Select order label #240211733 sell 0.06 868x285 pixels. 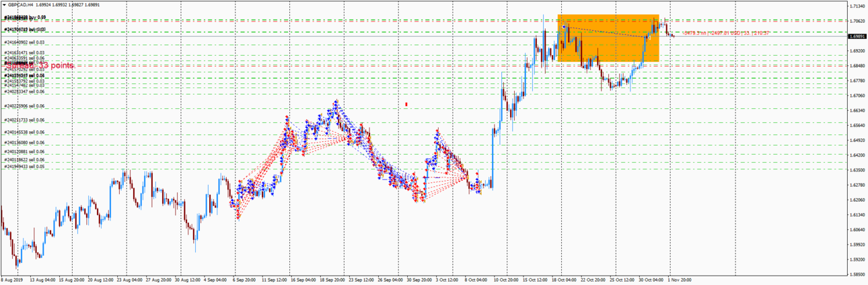24,120
